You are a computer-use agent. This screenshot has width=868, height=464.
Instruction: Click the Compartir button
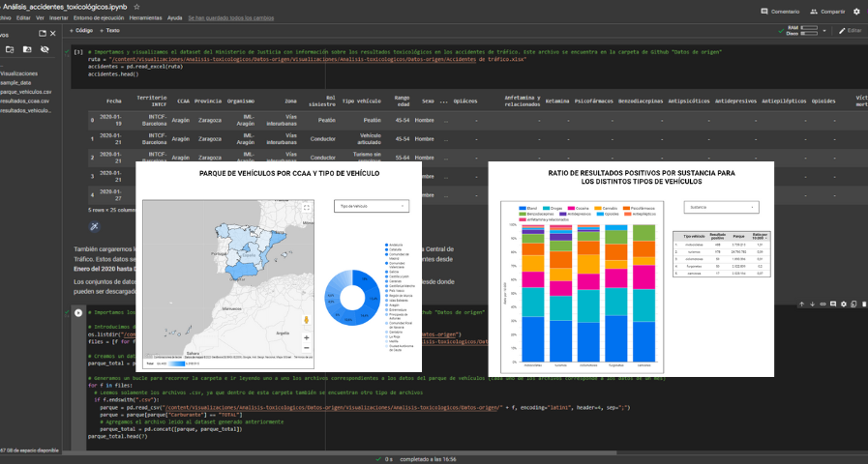click(x=827, y=12)
